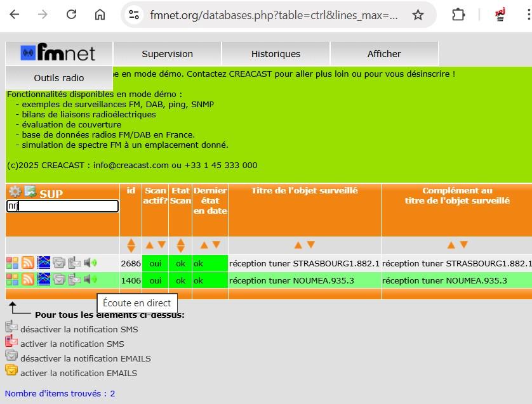
Task: Bookmark this page with the star icon
Action: (418, 15)
